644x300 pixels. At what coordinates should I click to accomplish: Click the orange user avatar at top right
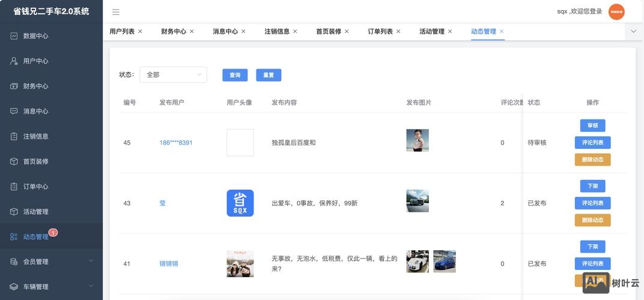[x=616, y=12]
